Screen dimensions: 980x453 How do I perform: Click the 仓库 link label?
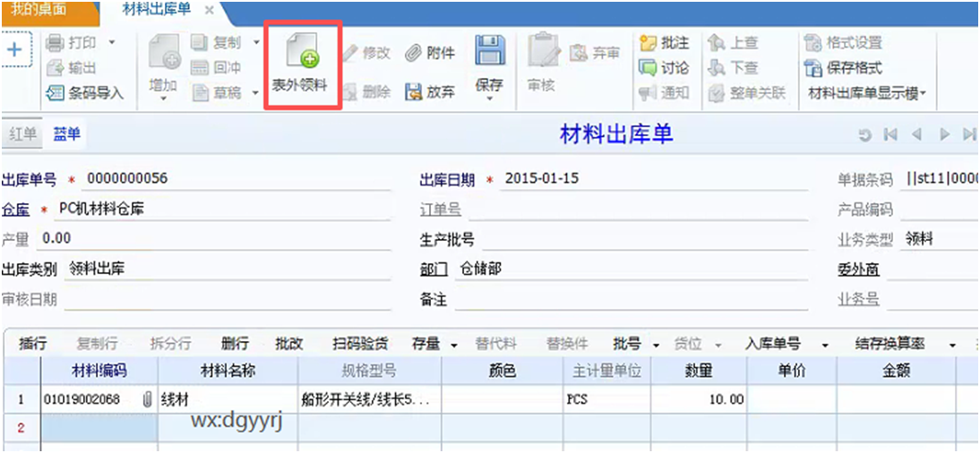(15, 209)
